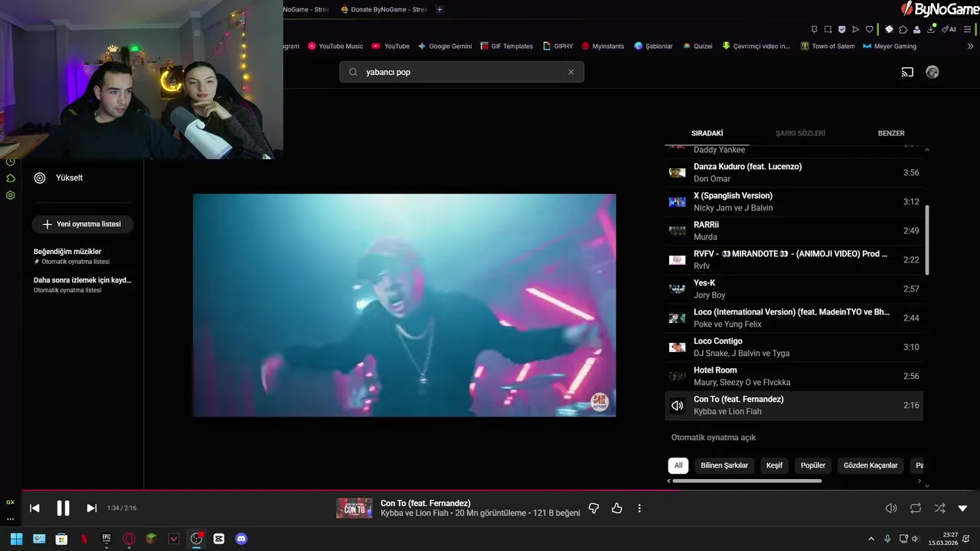980x551 pixels.
Task: Open the easy setup sliders icon
Action: click(967, 29)
